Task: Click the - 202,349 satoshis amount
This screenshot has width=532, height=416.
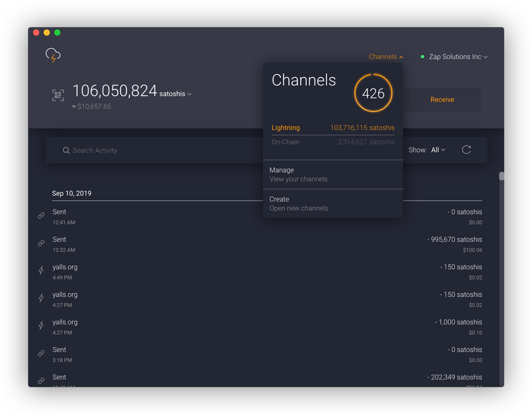Action: [x=455, y=377]
